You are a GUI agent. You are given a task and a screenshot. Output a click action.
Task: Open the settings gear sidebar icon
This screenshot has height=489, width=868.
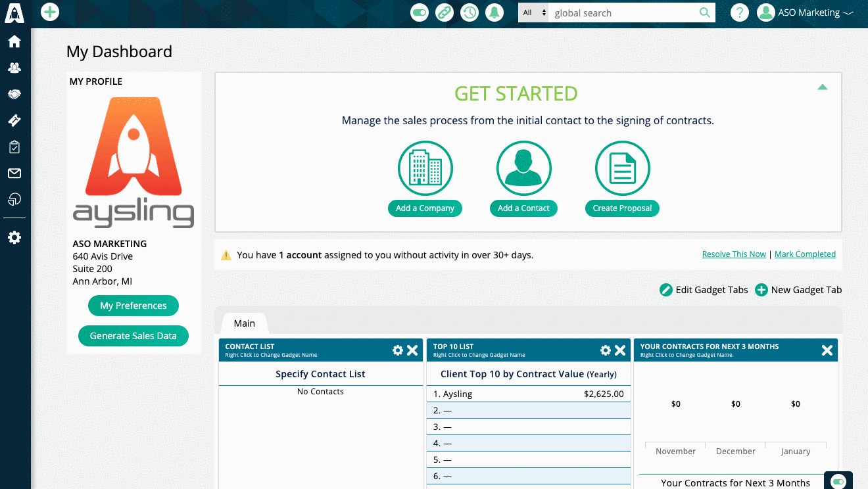[14, 238]
